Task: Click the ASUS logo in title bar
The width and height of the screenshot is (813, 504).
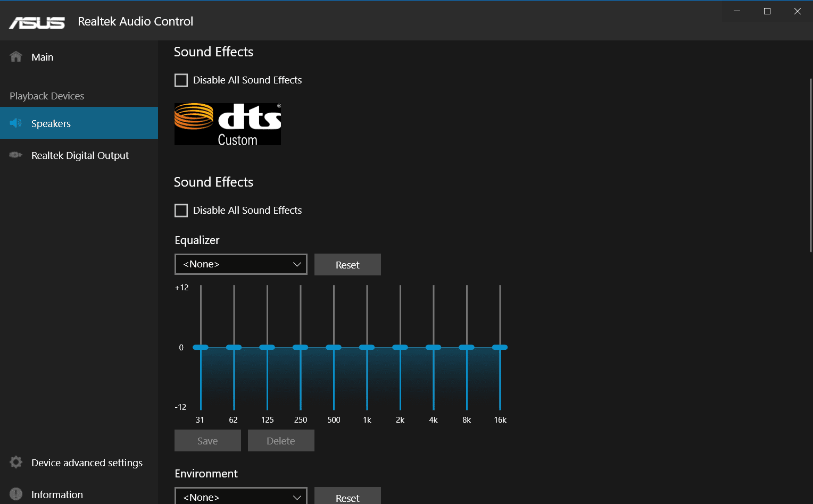Action: click(37, 23)
